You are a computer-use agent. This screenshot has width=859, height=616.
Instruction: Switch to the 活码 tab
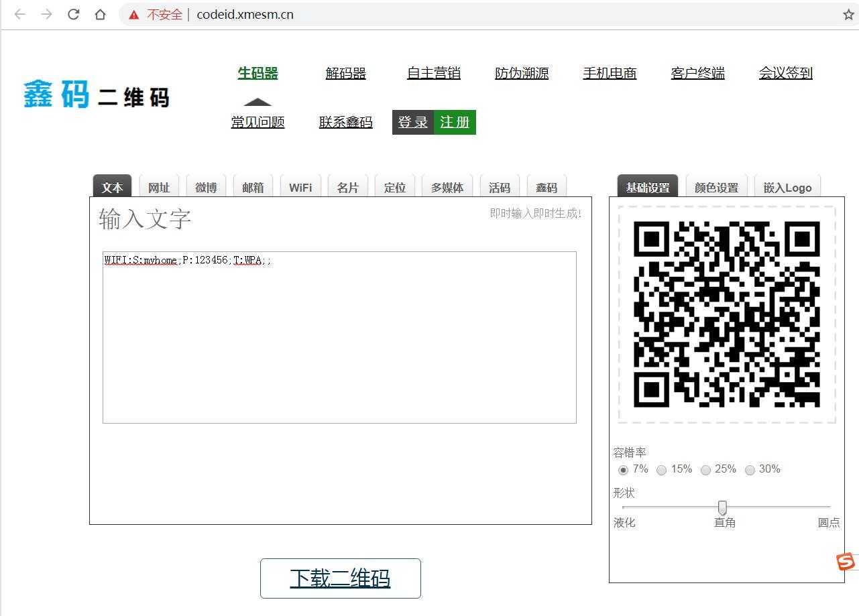(500, 187)
